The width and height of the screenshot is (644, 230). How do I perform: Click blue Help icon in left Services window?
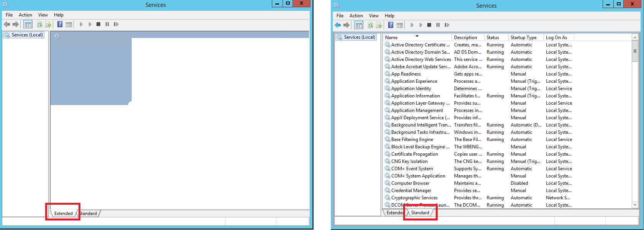(x=60, y=24)
